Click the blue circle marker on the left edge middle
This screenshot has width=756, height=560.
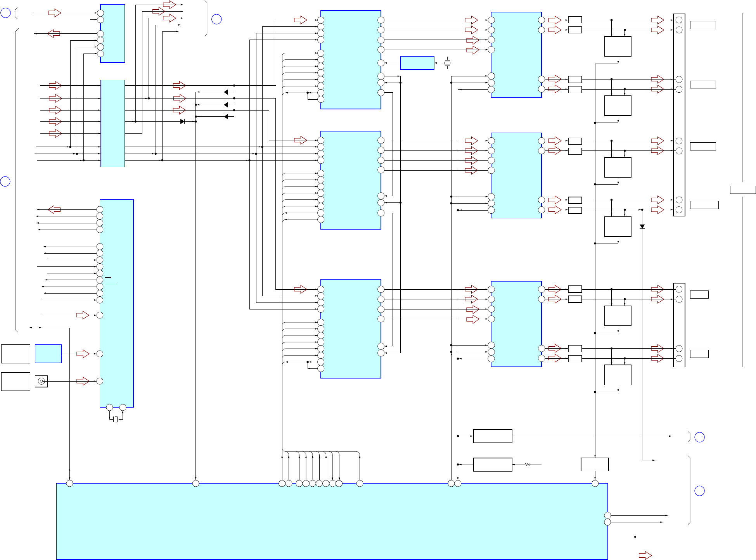(x=5, y=181)
